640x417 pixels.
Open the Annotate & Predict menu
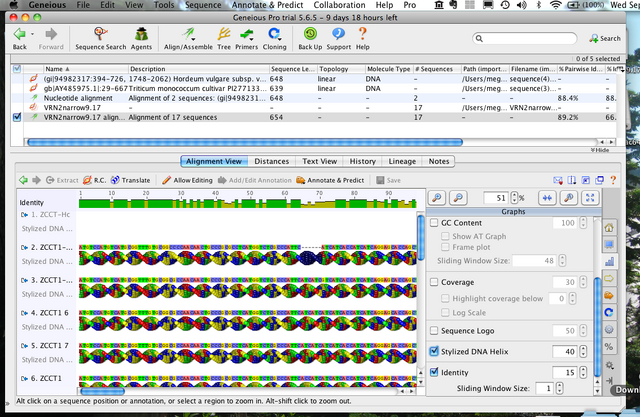click(267, 5)
